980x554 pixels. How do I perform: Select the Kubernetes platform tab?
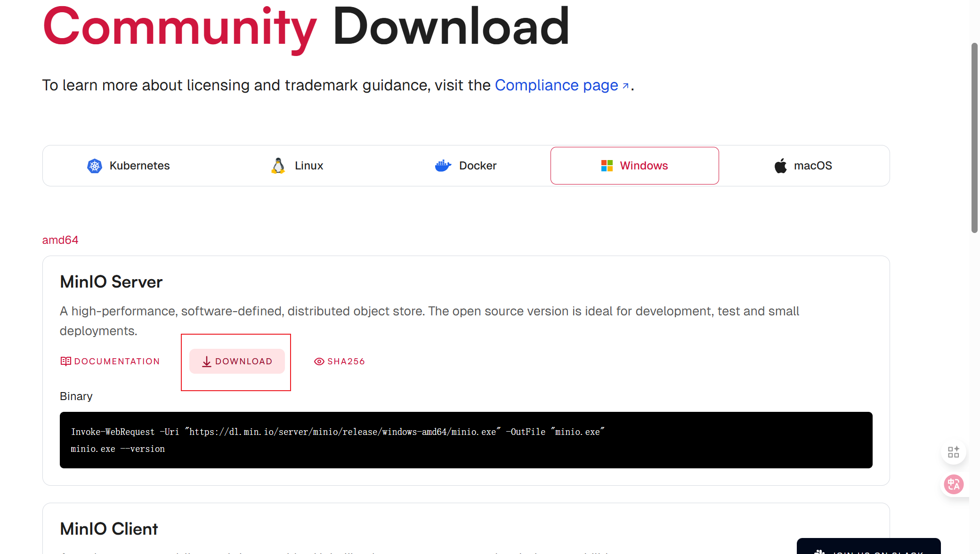pos(128,166)
